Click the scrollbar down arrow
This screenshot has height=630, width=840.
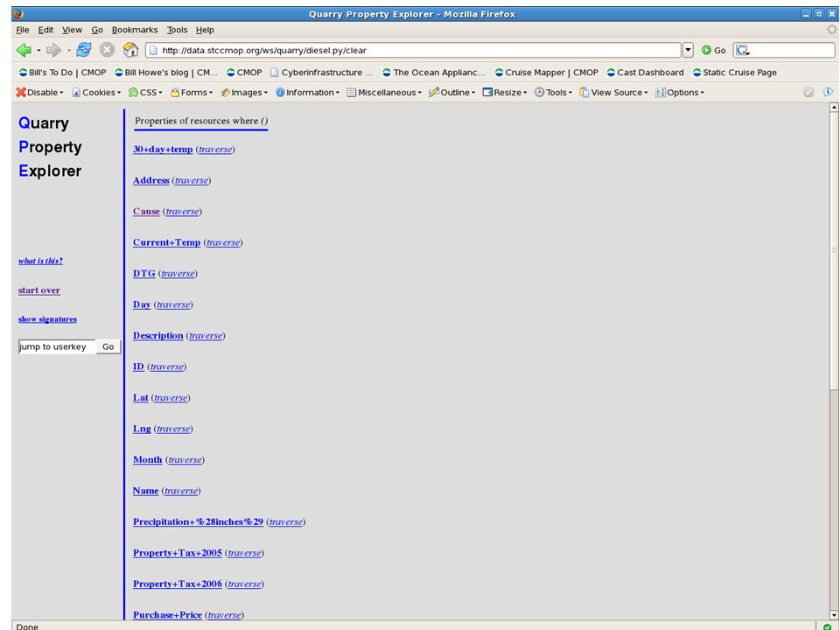point(834,615)
